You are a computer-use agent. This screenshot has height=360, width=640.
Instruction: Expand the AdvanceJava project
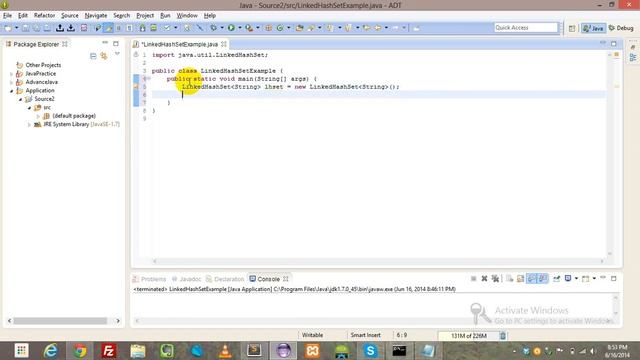pyautogui.click(x=11, y=82)
